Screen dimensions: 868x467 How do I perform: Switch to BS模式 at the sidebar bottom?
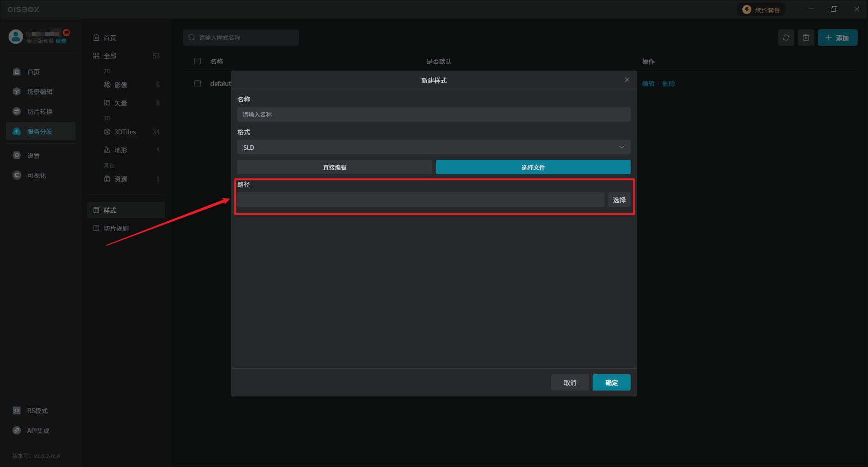37,411
